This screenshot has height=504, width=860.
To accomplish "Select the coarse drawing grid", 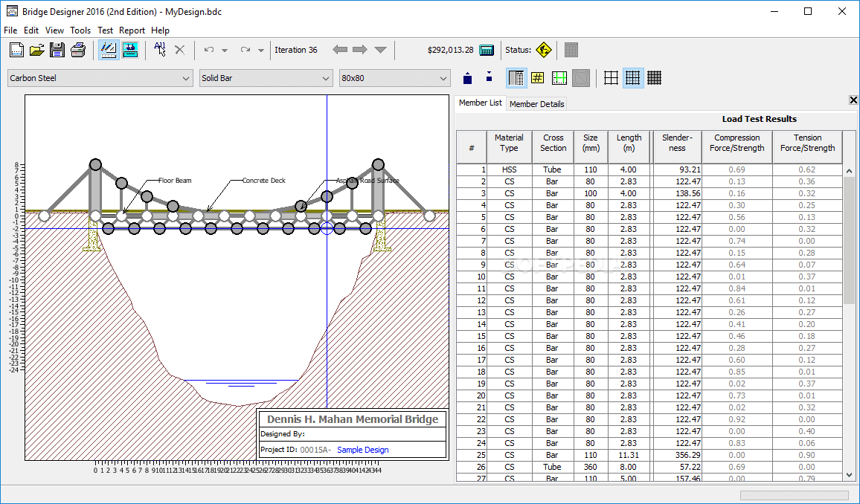I will 611,78.
